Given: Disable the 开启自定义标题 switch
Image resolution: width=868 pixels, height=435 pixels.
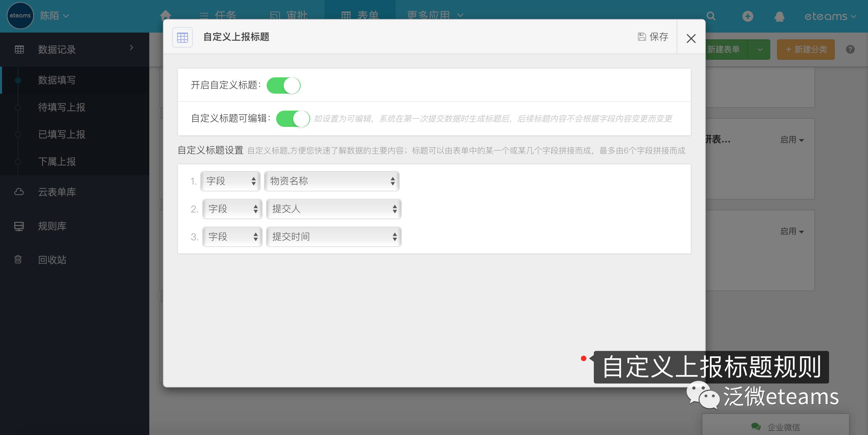Looking at the screenshot, I should coord(283,85).
